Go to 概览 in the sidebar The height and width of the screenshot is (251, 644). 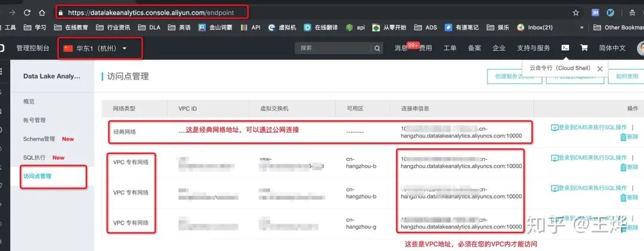(29, 101)
